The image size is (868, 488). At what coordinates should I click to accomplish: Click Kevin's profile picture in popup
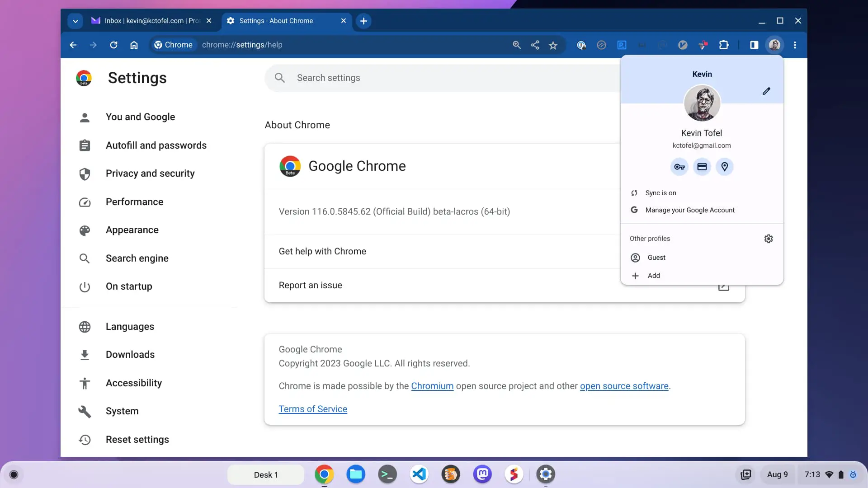(702, 103)
